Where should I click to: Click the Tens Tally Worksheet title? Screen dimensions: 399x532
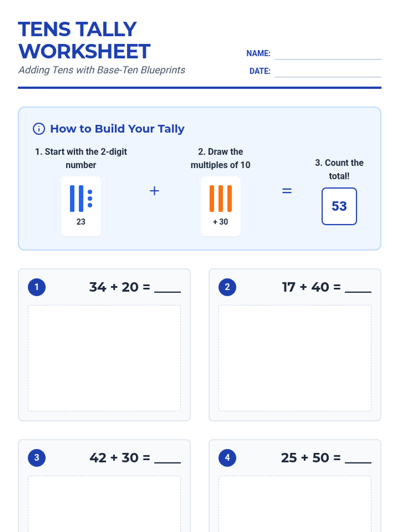(x=84, y=40)
